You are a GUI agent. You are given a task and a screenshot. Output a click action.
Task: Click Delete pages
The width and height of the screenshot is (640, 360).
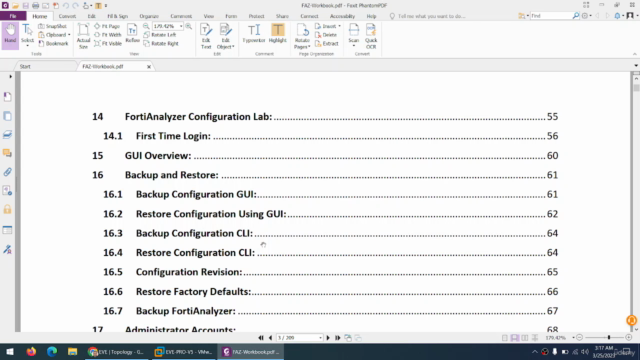pos(326,35)
